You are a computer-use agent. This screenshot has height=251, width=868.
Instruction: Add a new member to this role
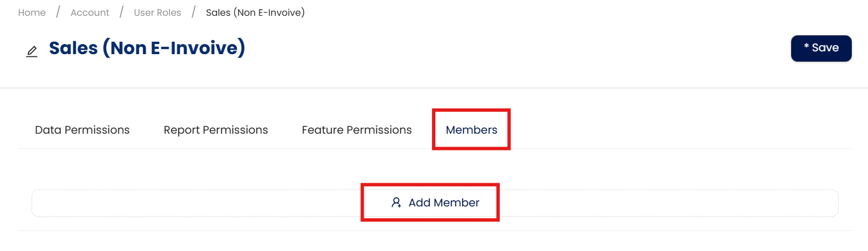pos(435,202)
